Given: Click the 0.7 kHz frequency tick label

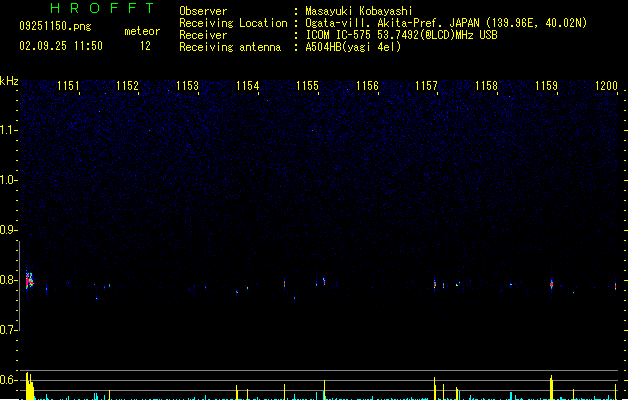Looking at the screenshot, I should [x=8, y=330].
